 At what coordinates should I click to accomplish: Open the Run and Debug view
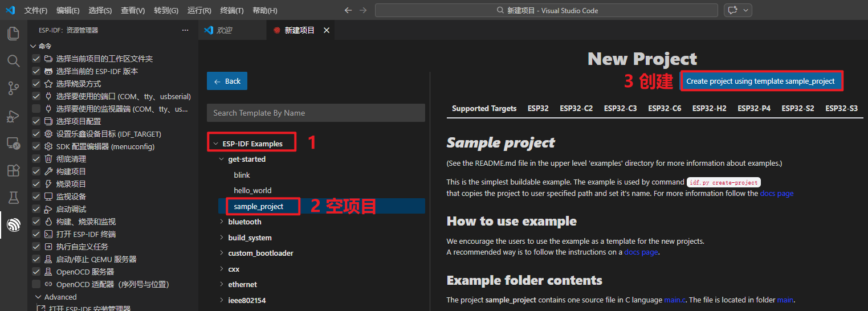13,116
